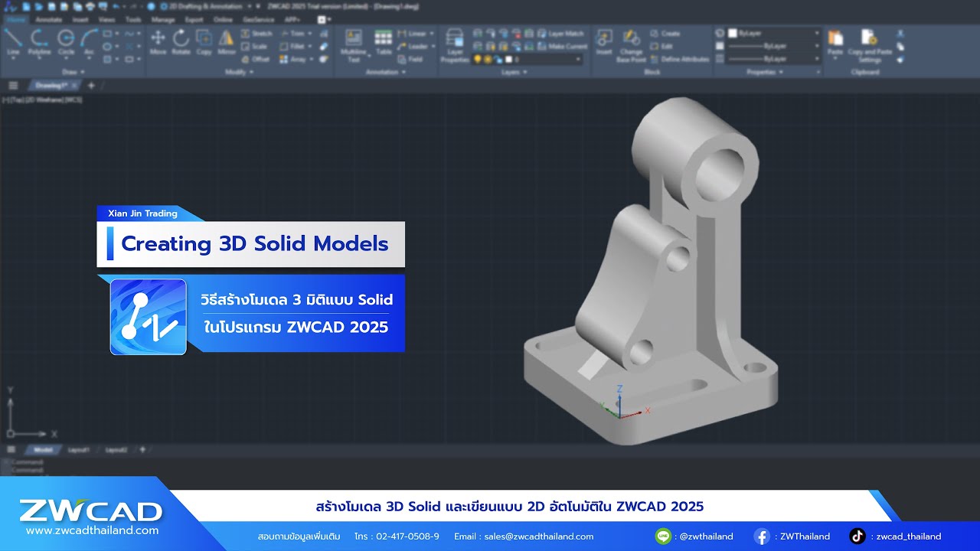Screen dimensions: 980x551
Task: Switch to the Views ribbon tab
Action: pyautogui.click(x=106, y=19)
